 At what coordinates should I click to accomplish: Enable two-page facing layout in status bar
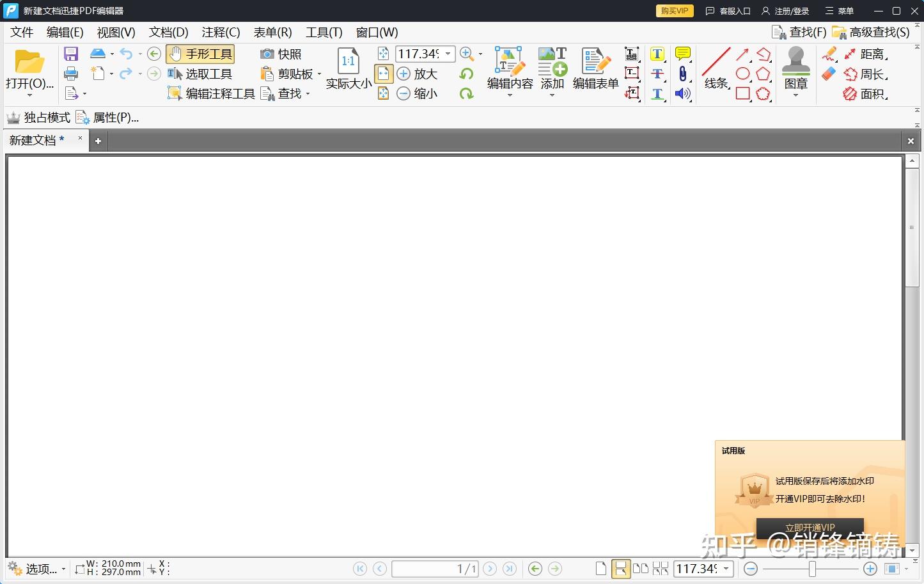(x=641, y=569)
